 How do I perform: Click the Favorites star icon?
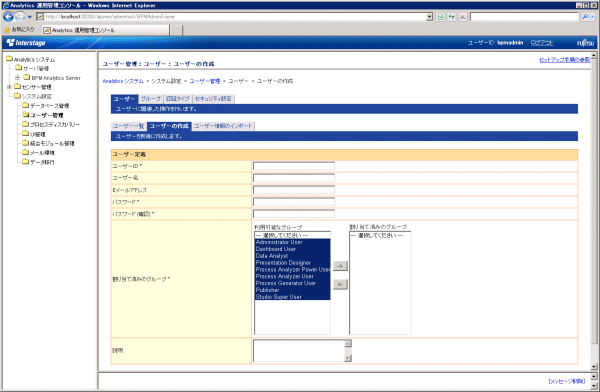click(x=7, y=30)
